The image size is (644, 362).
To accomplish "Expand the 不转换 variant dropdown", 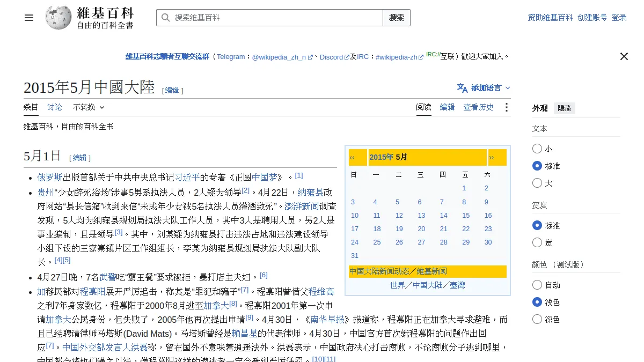I will (89, 107).
